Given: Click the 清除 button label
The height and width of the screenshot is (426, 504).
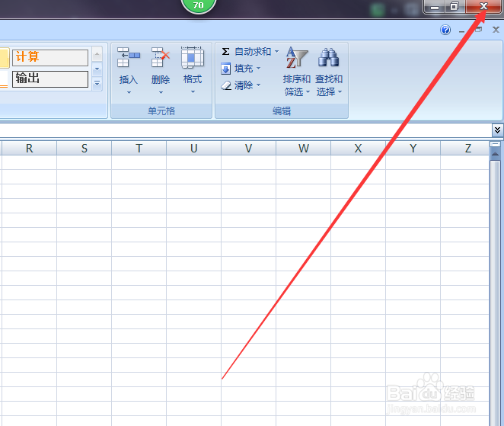Looking at the screenshot, I should tap(244, 85).
